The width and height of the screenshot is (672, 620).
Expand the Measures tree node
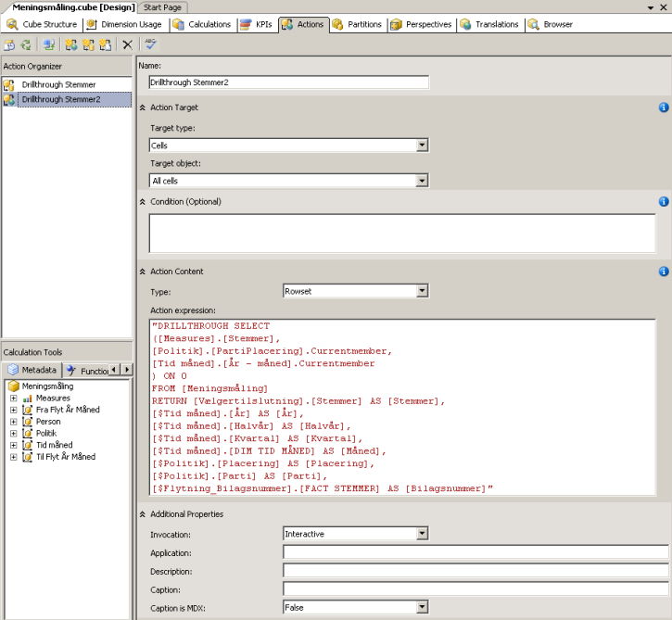(14, 399)
